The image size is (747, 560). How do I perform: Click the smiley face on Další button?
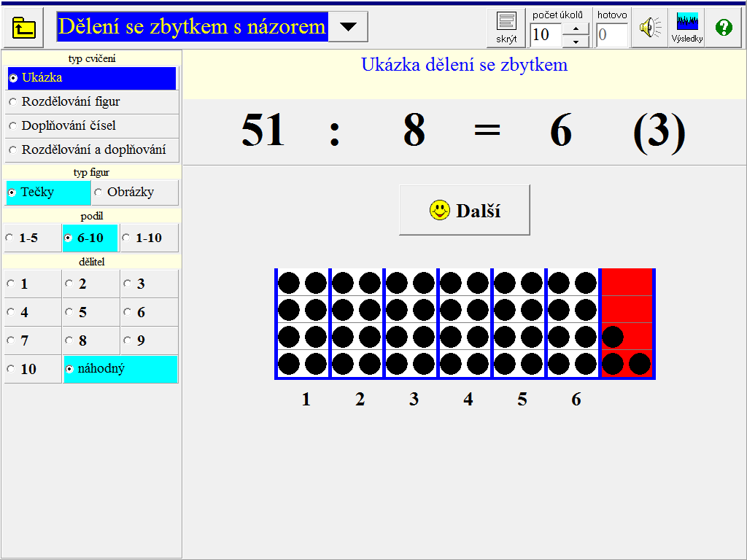coord(439,210)
